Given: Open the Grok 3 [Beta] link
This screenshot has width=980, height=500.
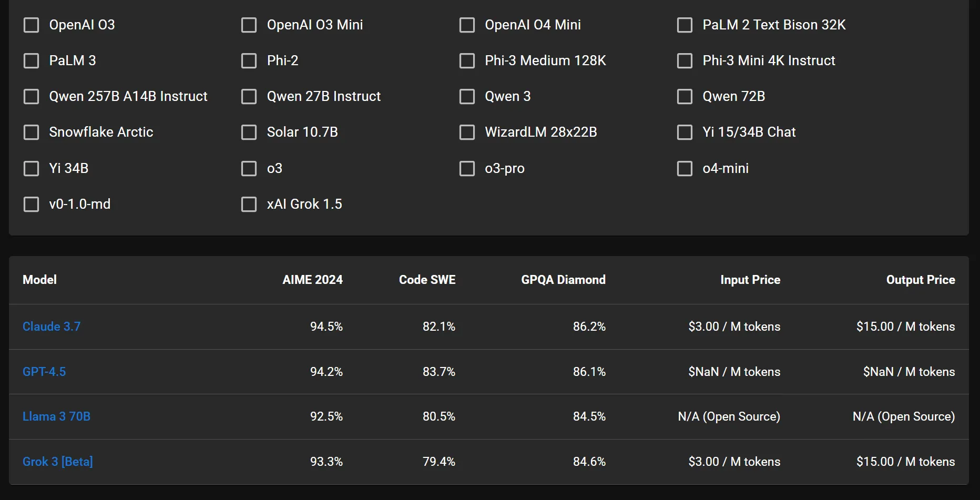Looking at the screenshot, I should click(x=58, y=462).
